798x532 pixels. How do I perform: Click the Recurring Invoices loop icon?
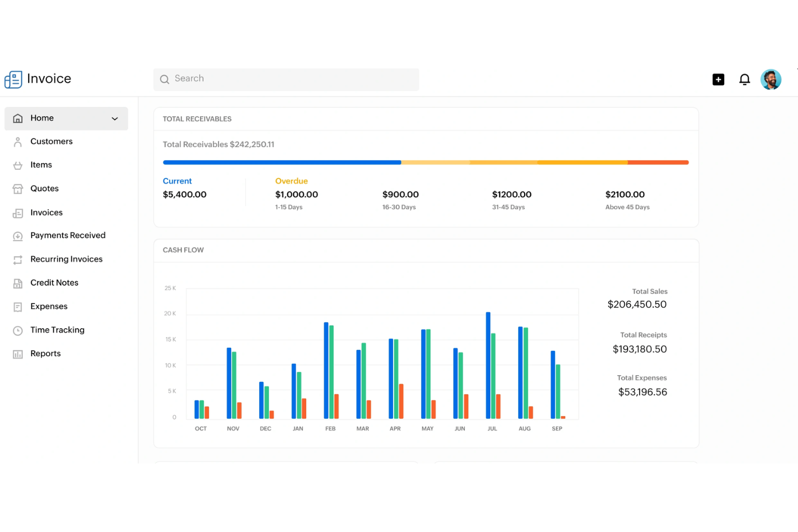point(18,259)
